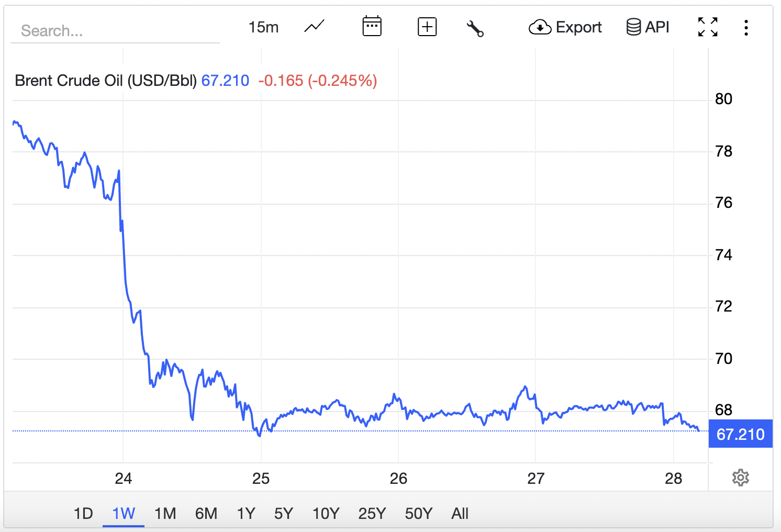Click the y-axis label 78
The image size is (781, 532).
(x=724, y=151)
